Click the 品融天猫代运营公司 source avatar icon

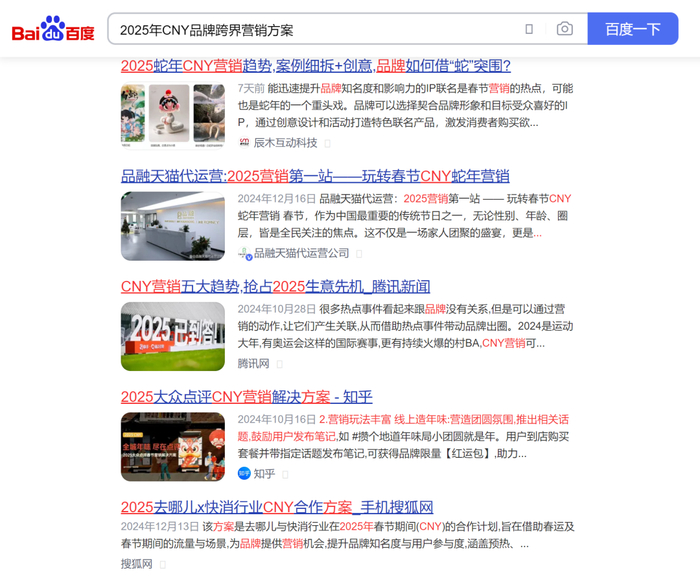pos(245,253)
